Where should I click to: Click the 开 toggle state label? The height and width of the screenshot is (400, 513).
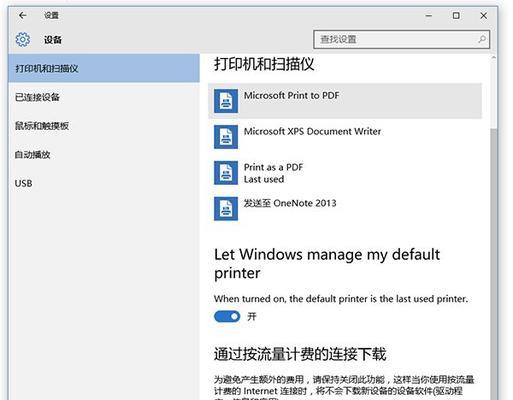252,316
